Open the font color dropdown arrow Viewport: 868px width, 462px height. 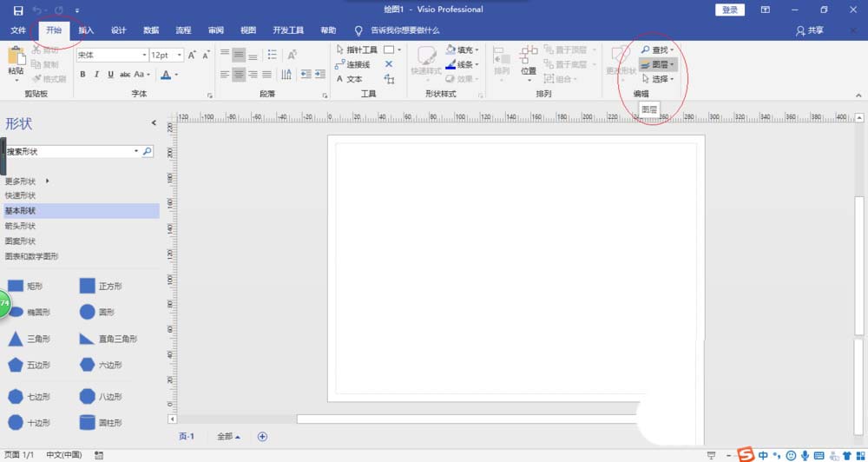click(x=176, y=74)
